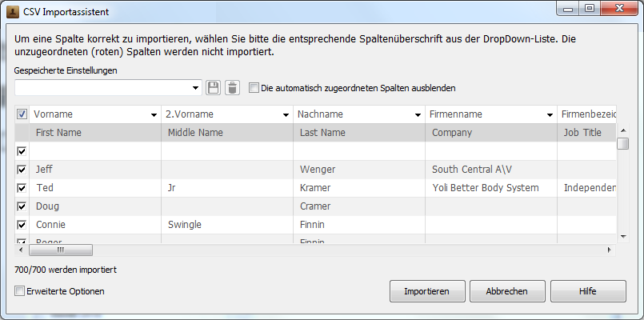Open Hilfe
This screenshot has height=320, width=644.
tap(588, 291)
